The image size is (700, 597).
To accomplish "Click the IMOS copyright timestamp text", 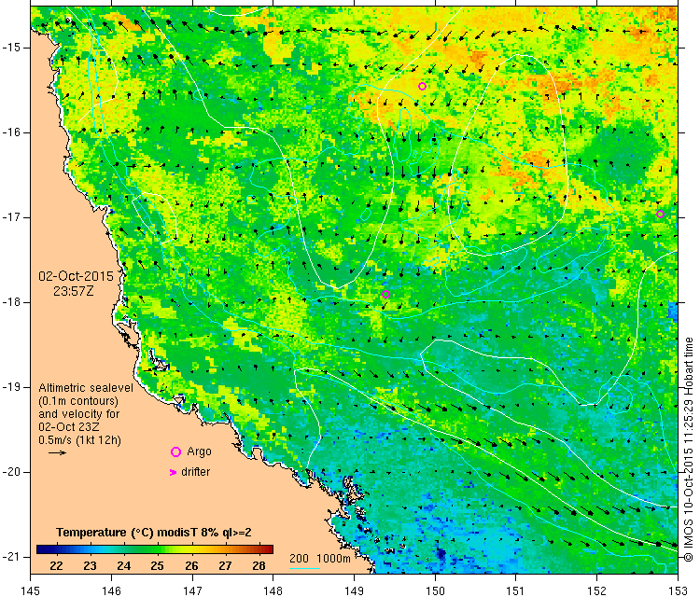I will 689,450.
